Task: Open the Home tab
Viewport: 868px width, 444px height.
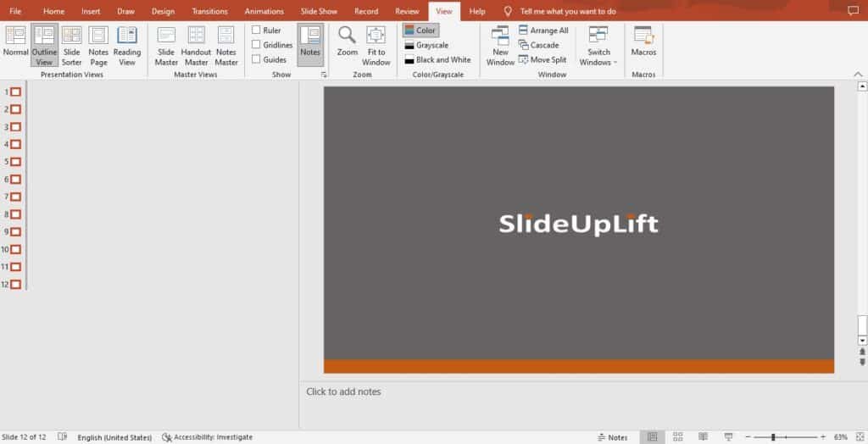Action: (x=53, y=11)
